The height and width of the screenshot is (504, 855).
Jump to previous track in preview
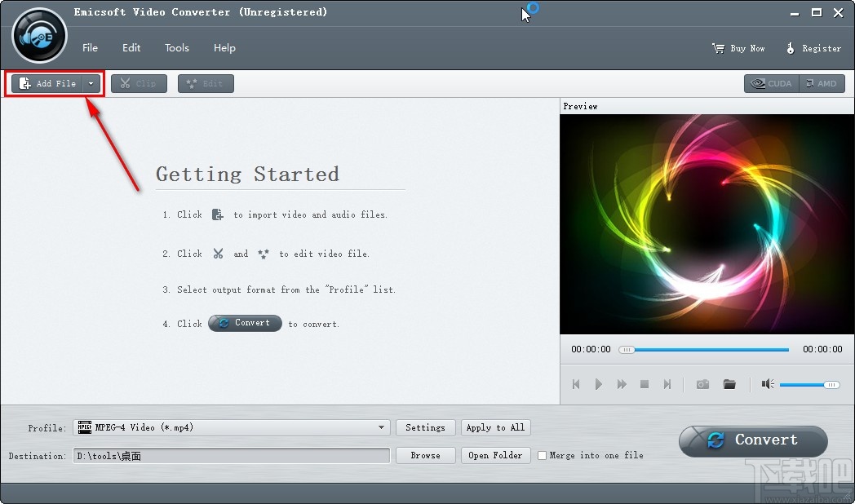576,384
